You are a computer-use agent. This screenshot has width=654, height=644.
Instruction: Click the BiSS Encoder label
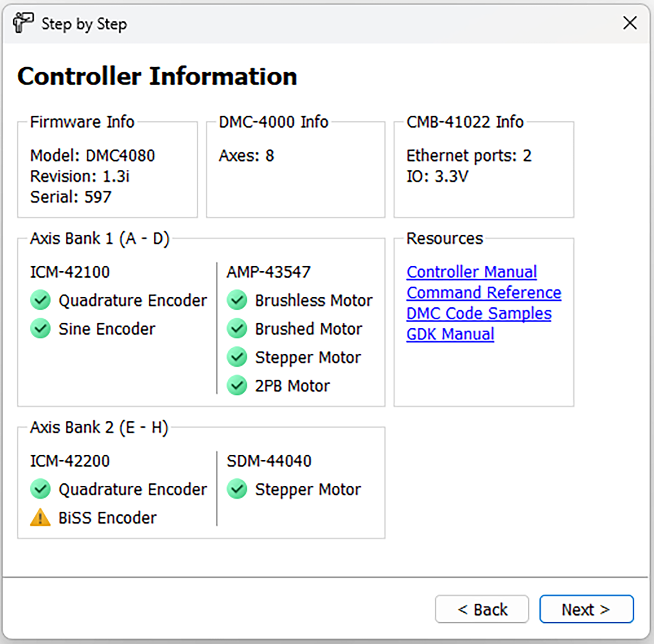click(x=108, y=518)
